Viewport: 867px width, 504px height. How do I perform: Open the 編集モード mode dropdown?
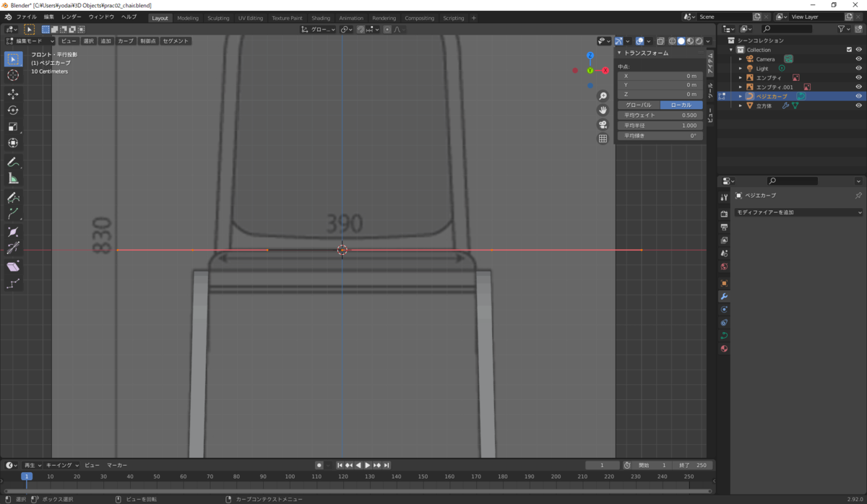[30, 41]
